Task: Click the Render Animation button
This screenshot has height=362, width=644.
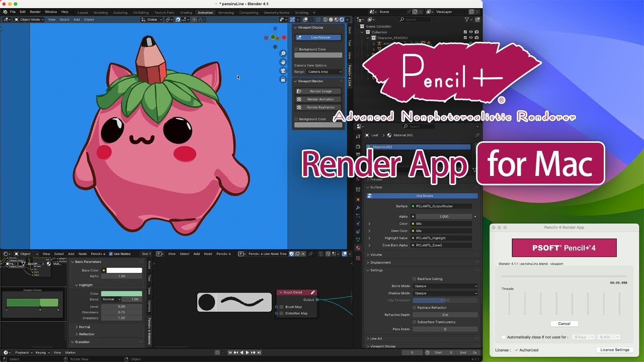Action: [x=318, y=99]
